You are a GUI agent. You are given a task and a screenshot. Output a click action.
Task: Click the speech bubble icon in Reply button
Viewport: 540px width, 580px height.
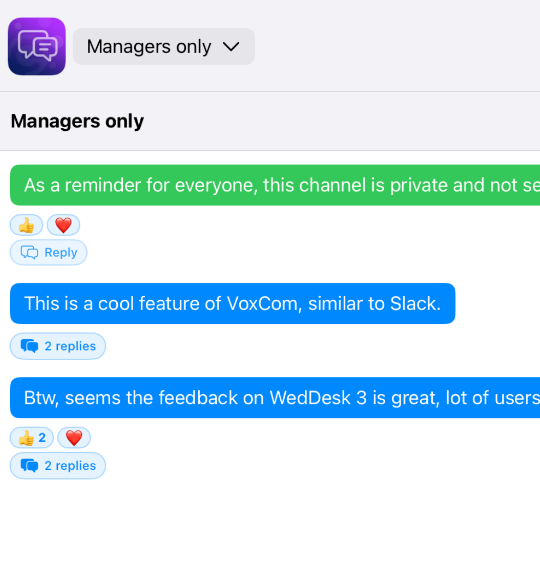point(29,252)
